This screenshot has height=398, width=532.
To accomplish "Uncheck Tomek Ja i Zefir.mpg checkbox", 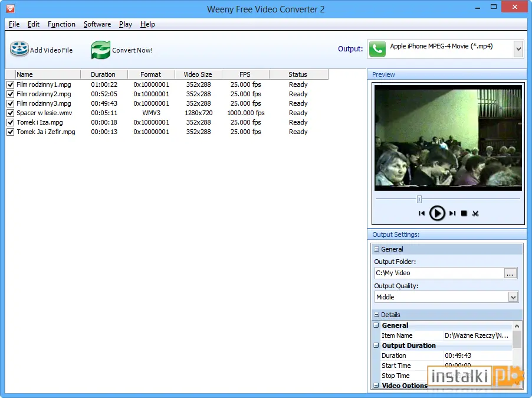I will coord(11,132).
